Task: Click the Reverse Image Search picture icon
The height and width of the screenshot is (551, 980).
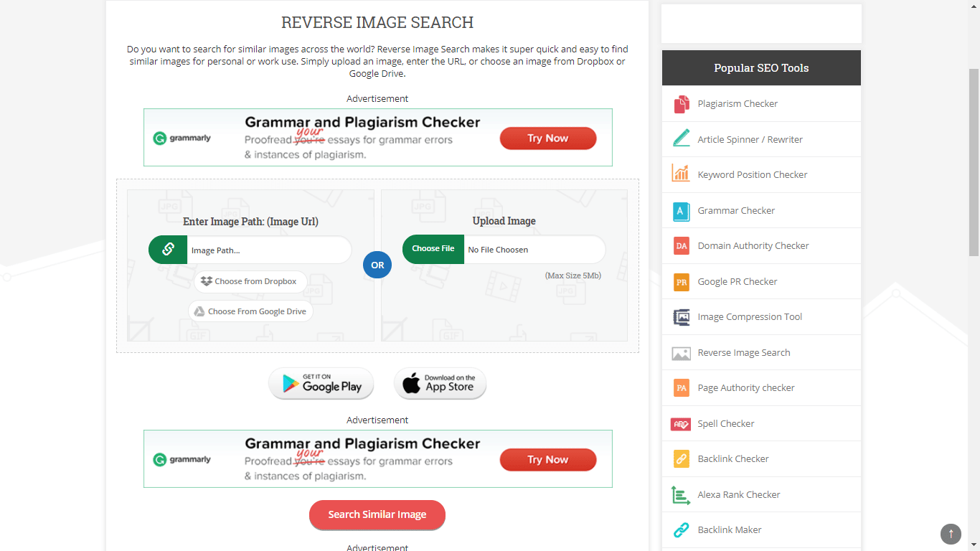Action: click(x=681, y=353)
